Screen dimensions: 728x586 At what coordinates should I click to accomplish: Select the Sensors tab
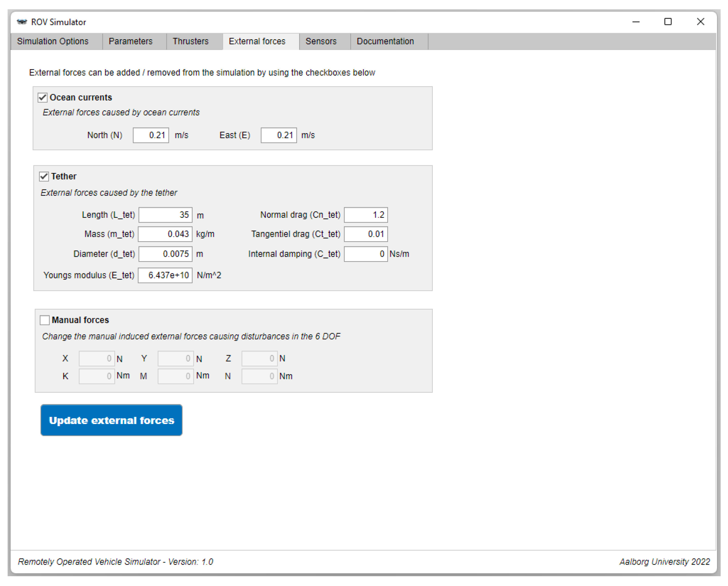tap(321, 41)
